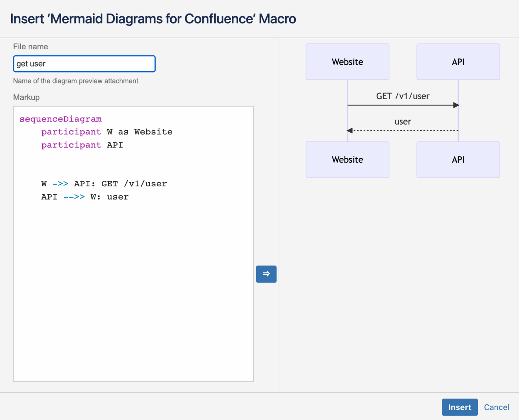This screenshot has width=519, height=420.
Task: Click the participant W as Website line
Action: pyautogui.click(x=107, y=132)
